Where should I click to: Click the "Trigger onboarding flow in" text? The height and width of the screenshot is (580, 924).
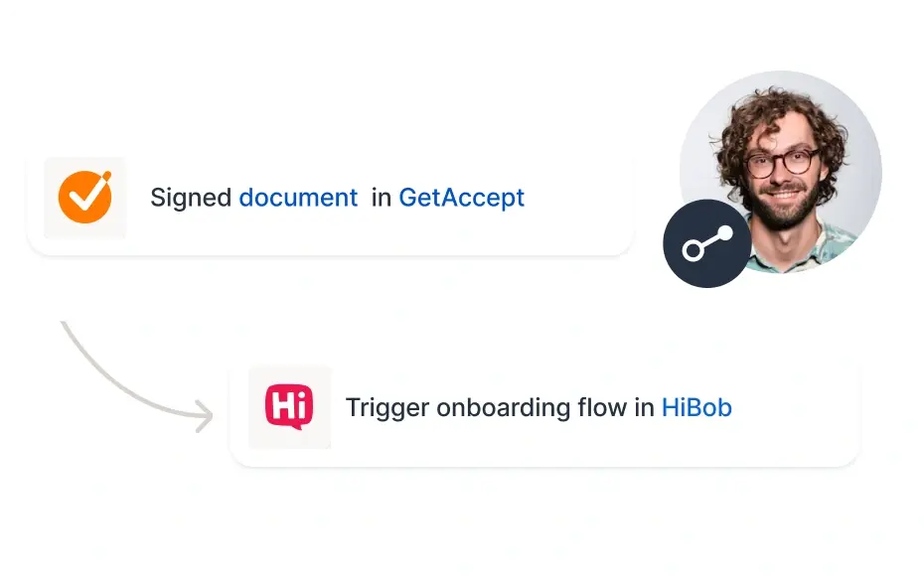tap(500, 407)
